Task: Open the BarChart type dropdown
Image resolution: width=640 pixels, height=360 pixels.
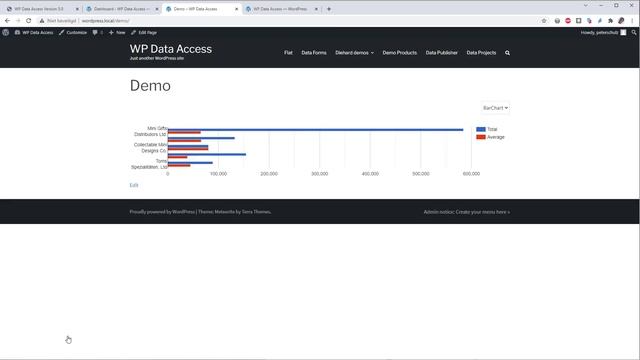Action: point(495,108)
